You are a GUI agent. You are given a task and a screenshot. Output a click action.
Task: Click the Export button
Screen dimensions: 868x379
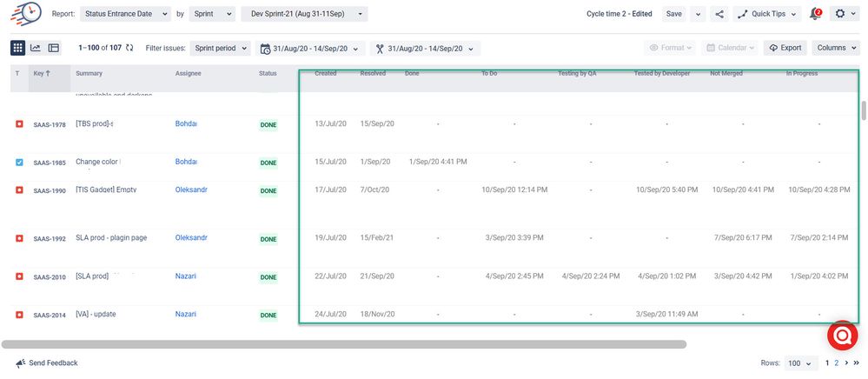tap(785, 48)
